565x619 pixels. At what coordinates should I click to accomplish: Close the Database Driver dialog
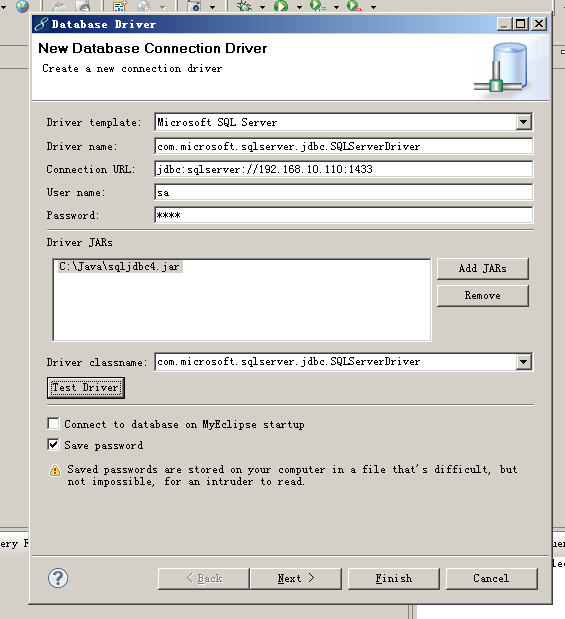pyautogui.click(x=539, y=24)
